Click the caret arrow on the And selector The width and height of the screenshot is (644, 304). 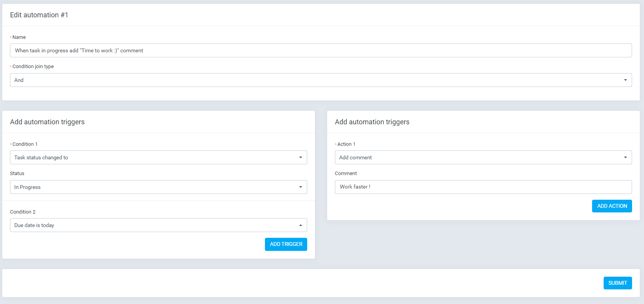(x=625, y=80)
